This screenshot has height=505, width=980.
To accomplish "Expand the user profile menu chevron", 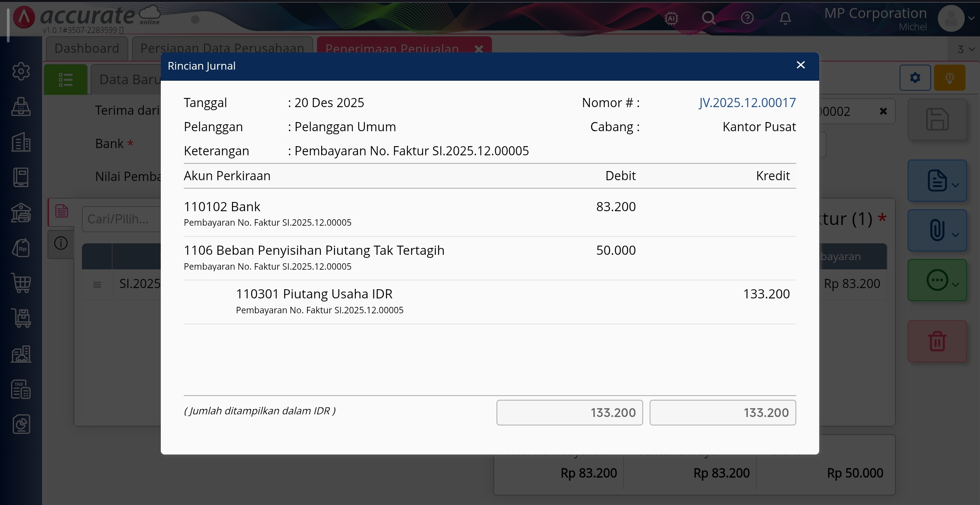I will point(971,18).
